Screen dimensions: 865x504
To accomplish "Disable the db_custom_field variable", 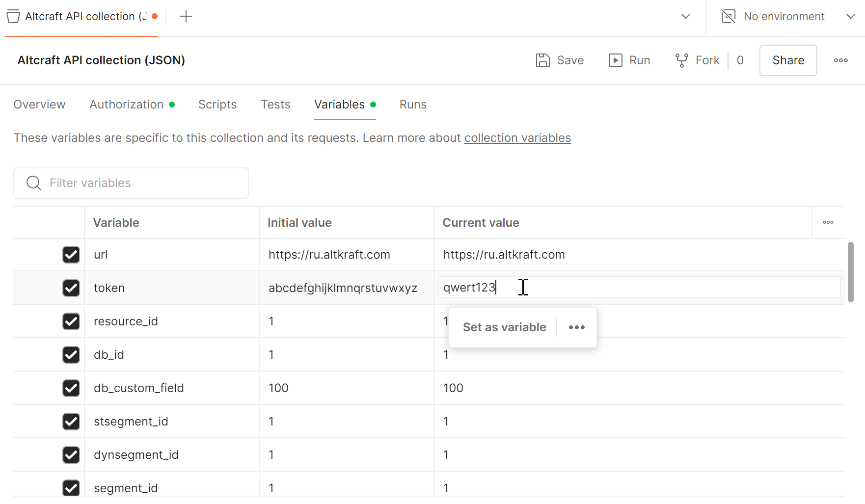I will pyautogui.click(x=71, y=388).
